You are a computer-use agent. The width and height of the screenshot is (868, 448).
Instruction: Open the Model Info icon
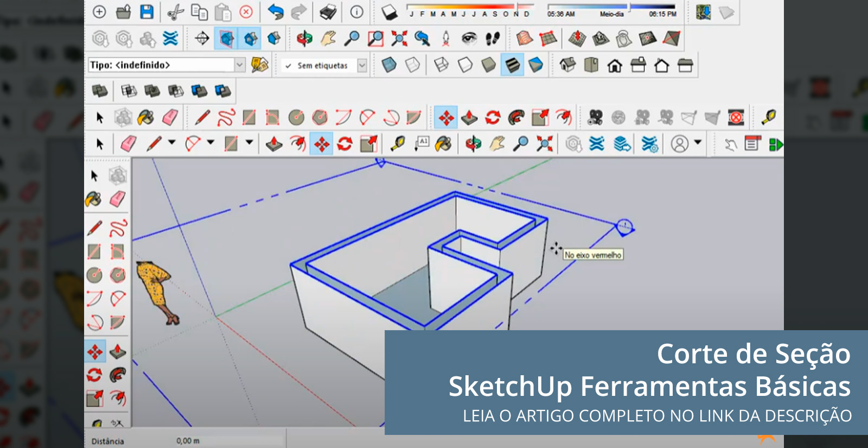(356, 12)
